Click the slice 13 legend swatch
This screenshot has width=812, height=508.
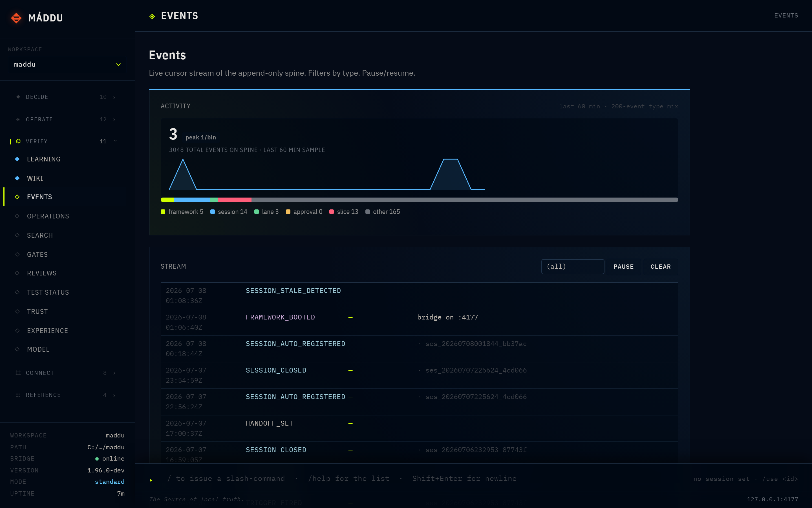(332, 212)
